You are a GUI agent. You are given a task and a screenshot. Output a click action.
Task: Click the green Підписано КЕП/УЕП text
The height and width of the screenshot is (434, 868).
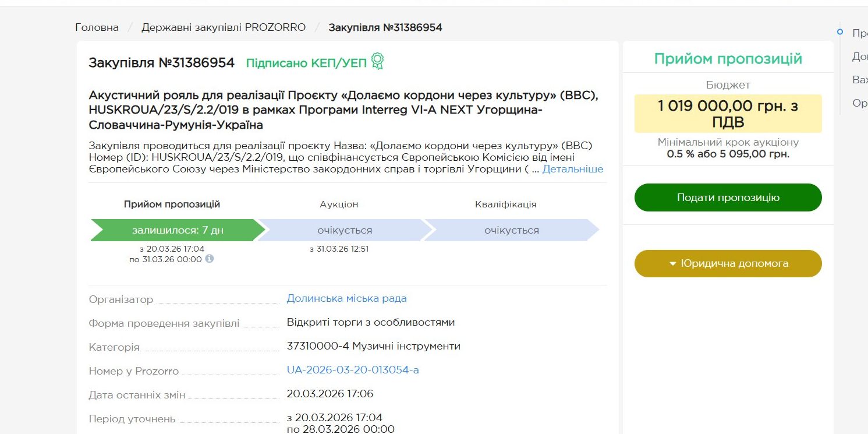(x=306, y=63)
